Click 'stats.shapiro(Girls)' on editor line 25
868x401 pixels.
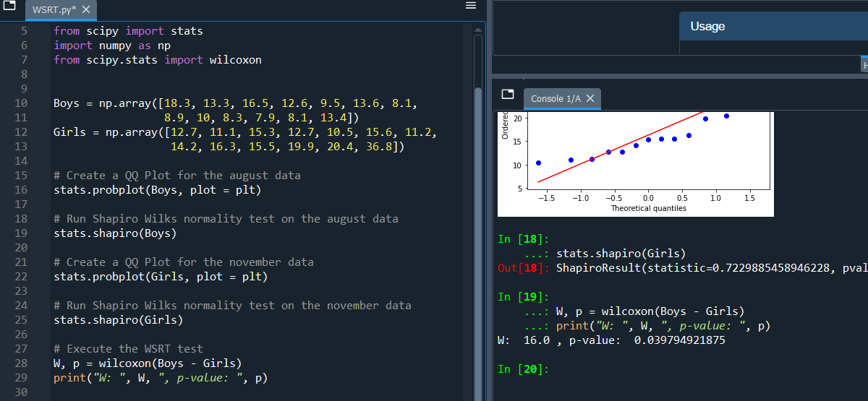point(119,320)
